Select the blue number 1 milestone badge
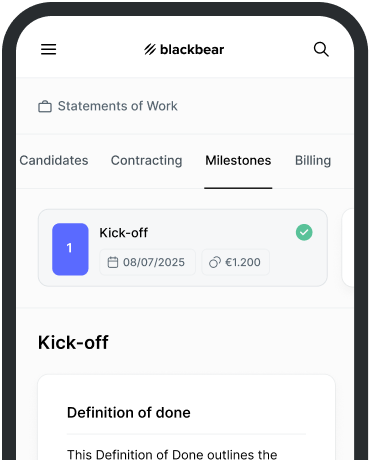The height and width of the screenshot is (460, 370). pyautogui.click(x=70, y=249)
